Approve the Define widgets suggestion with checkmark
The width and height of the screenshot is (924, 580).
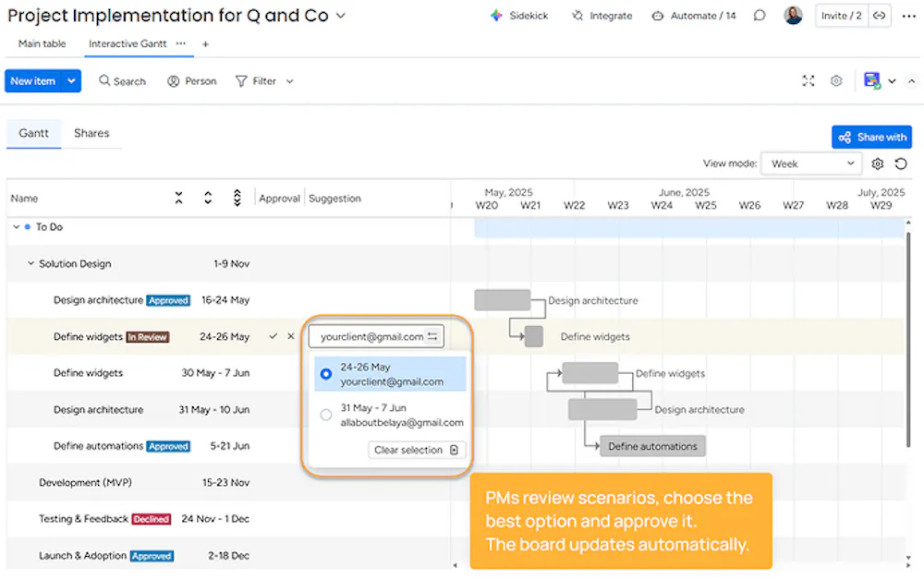tap(274, 337)
